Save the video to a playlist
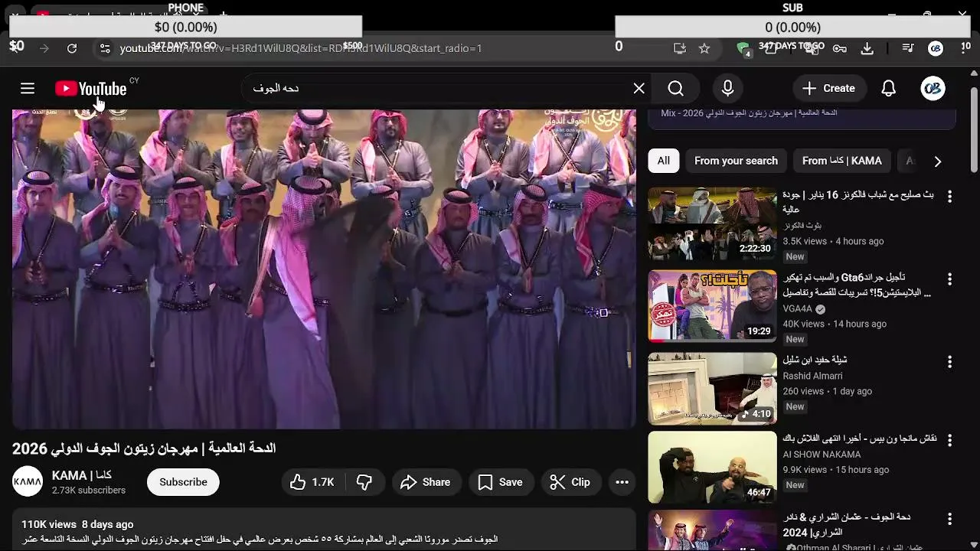Image resolution: width=980 pixels, height=551 pixels. click(x=500, y=482)
